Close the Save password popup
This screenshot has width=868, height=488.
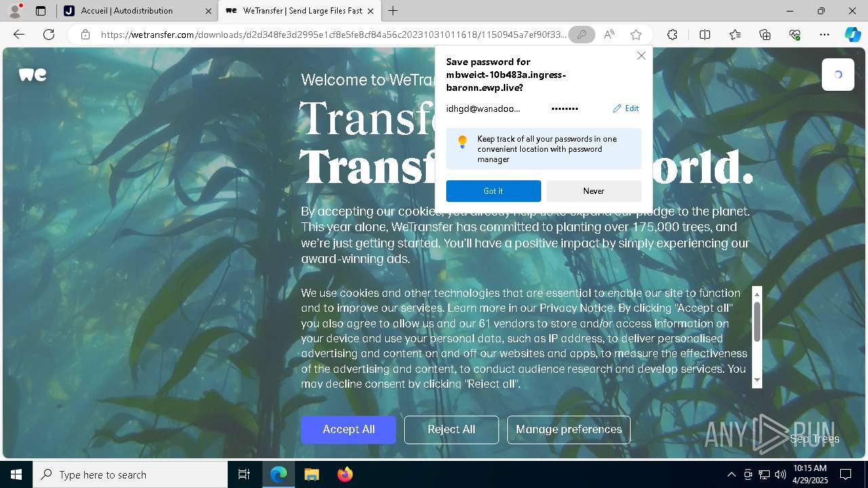pos(642,56)
